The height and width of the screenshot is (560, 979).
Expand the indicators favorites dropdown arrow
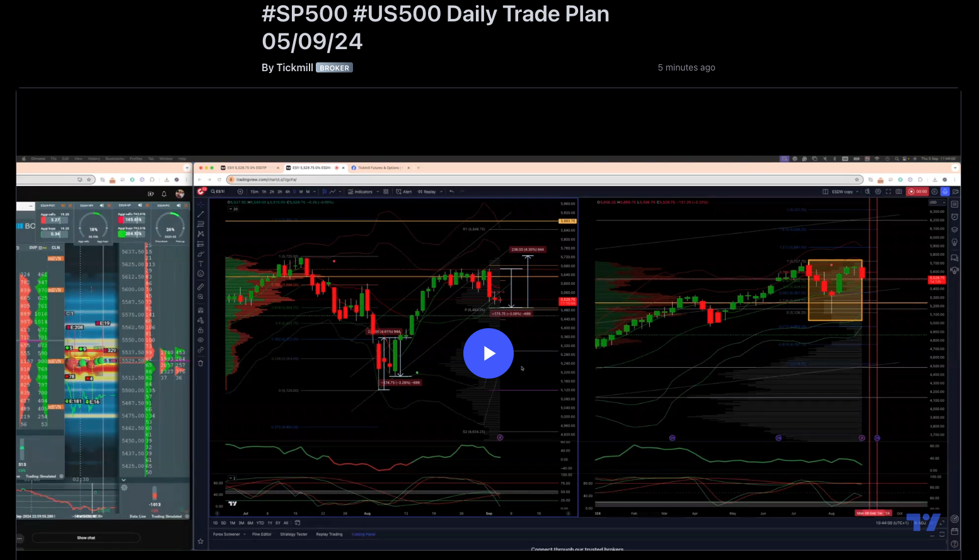point(378,191)
